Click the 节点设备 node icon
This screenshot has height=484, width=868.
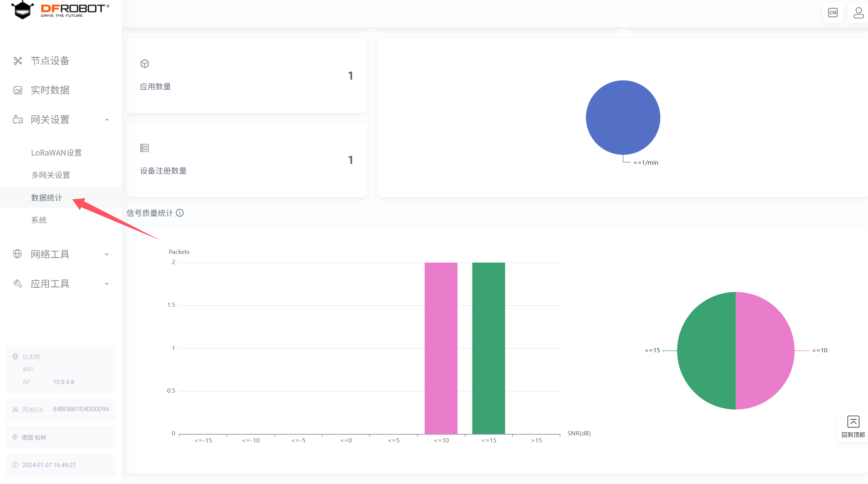tap(18, 61)
